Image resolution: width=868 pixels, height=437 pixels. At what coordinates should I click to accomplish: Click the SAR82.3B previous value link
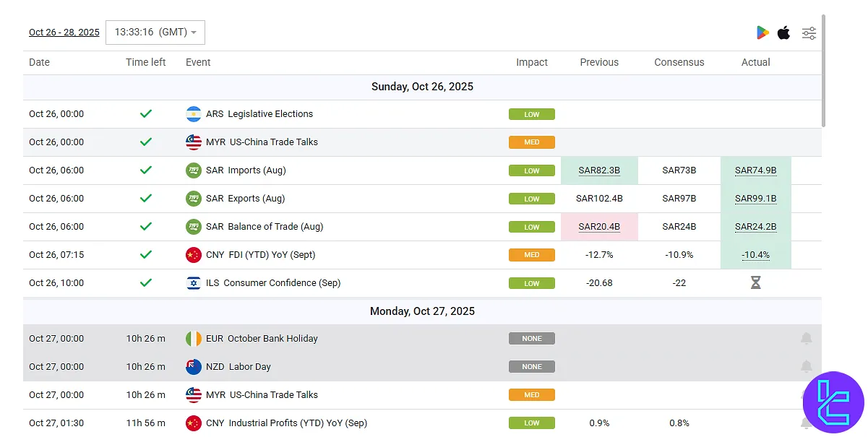599,170
